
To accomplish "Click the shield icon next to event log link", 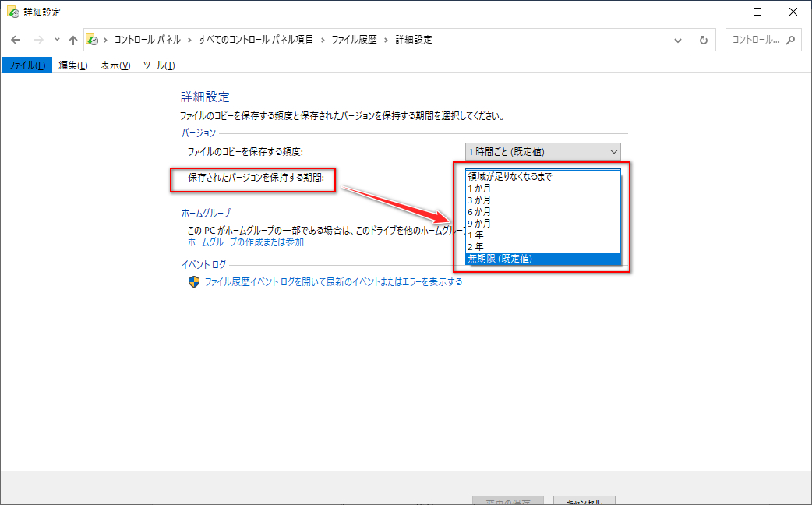I will 194,282.
